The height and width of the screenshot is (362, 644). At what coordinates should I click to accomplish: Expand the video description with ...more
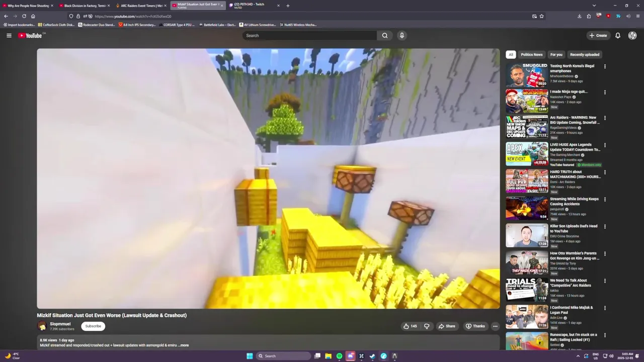tap(184, 345)
